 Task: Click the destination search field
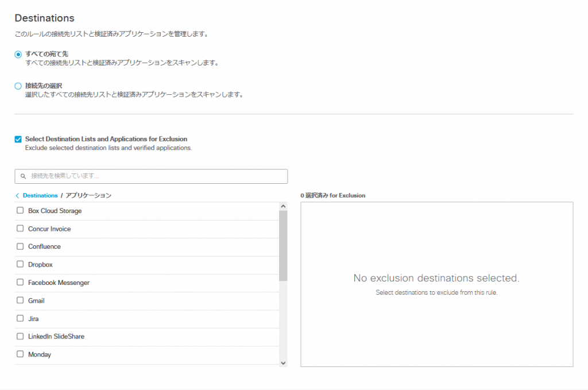pos(151,176)
